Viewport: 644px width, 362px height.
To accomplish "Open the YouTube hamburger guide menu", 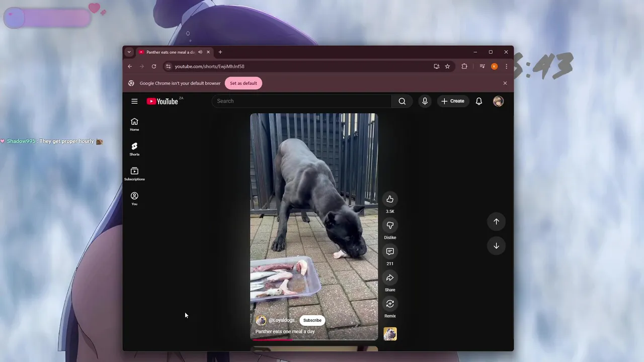I will pyautogui.click(x=134, y=101).
